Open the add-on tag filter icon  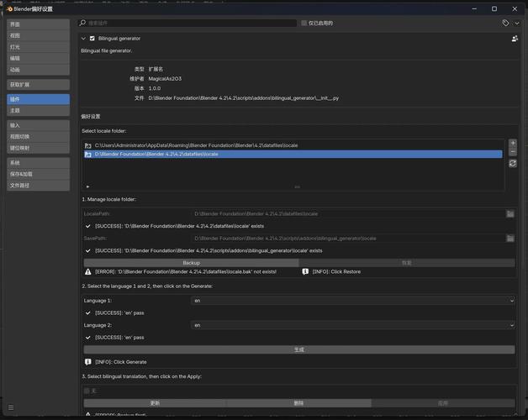click(505, 23)
